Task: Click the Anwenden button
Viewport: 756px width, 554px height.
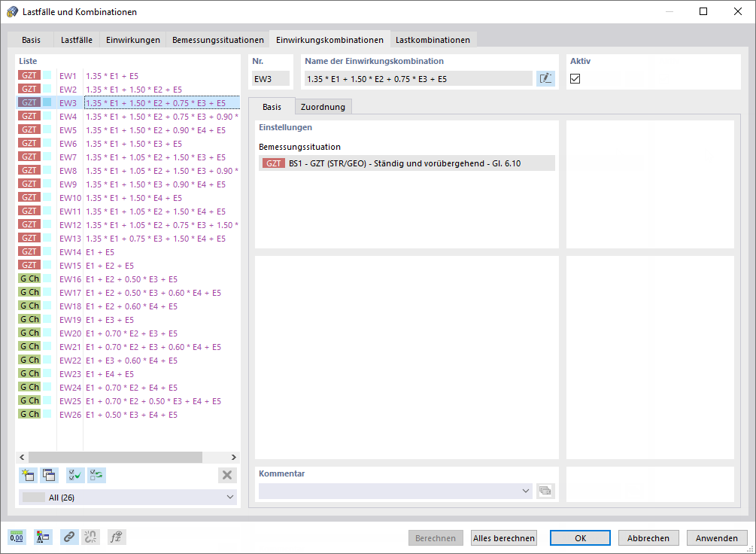Action: tap(716, 537)
